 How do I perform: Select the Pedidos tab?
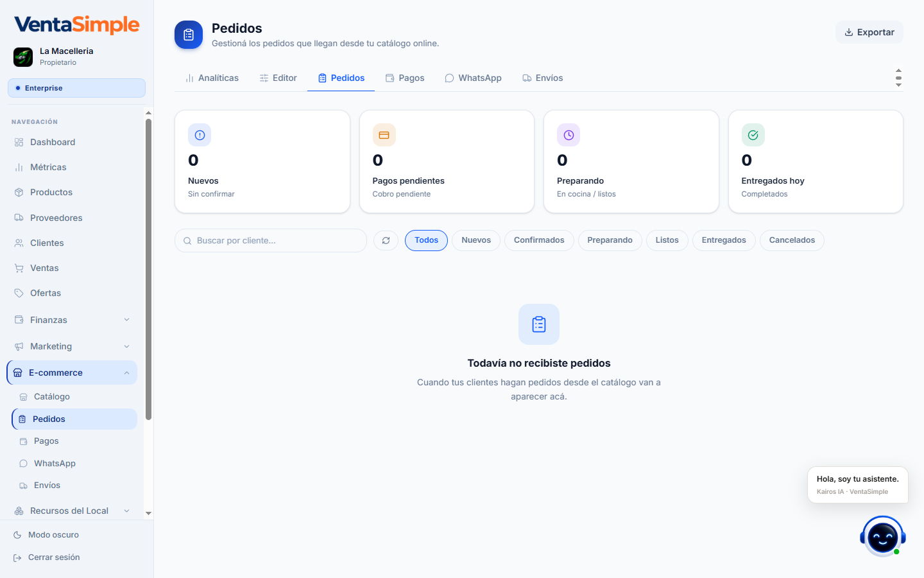(x=341, y=78)
